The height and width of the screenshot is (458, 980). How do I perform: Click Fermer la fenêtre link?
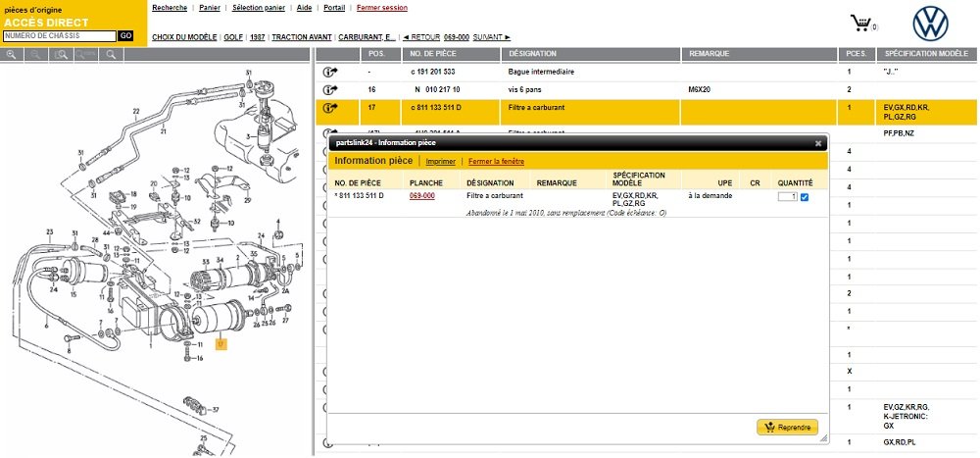(x=496, y=162)
